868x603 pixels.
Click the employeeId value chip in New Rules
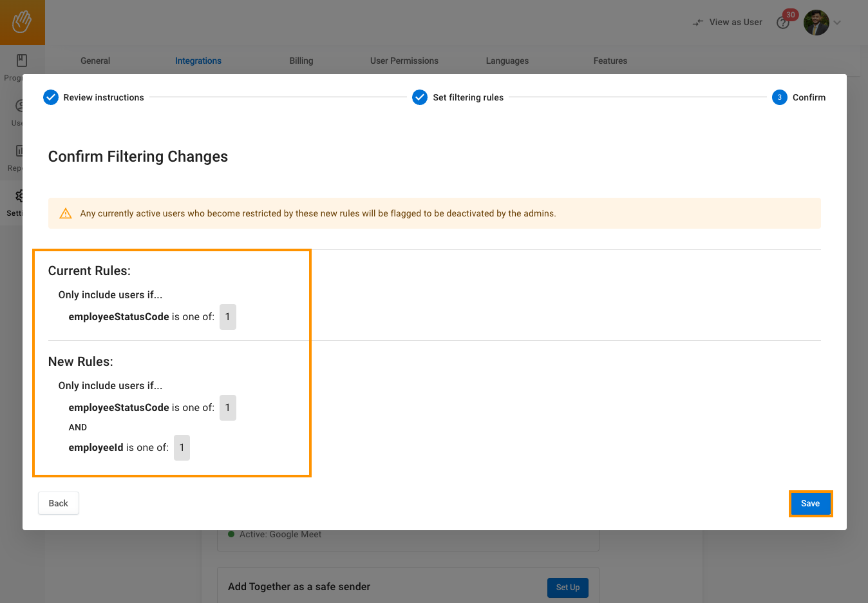182,448
